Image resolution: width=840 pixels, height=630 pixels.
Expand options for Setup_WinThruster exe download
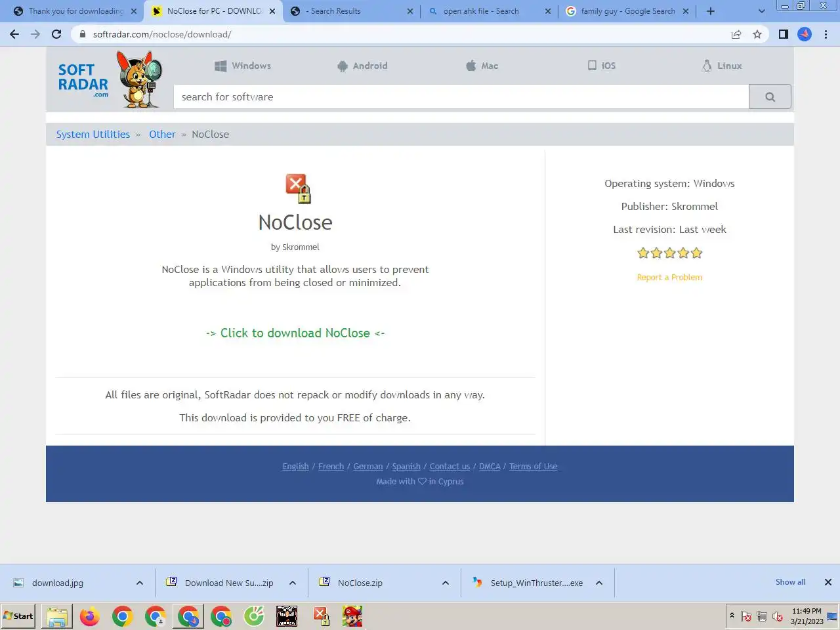pos(599,583)
